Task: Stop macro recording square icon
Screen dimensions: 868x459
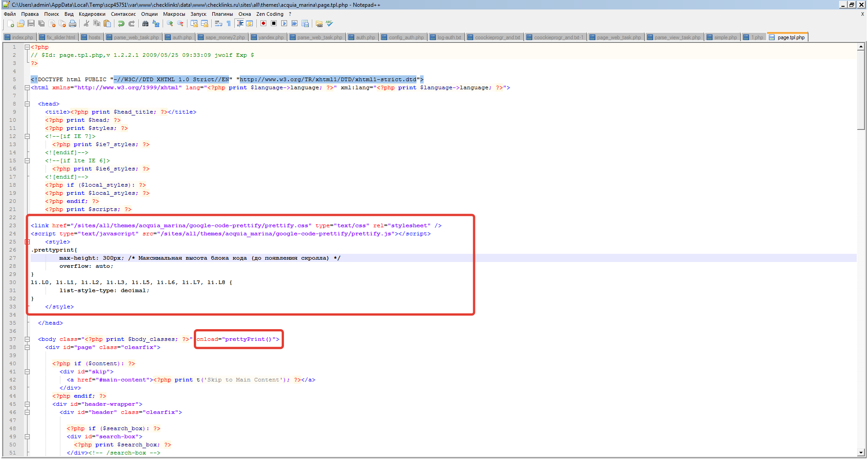Action: (274, 24)
